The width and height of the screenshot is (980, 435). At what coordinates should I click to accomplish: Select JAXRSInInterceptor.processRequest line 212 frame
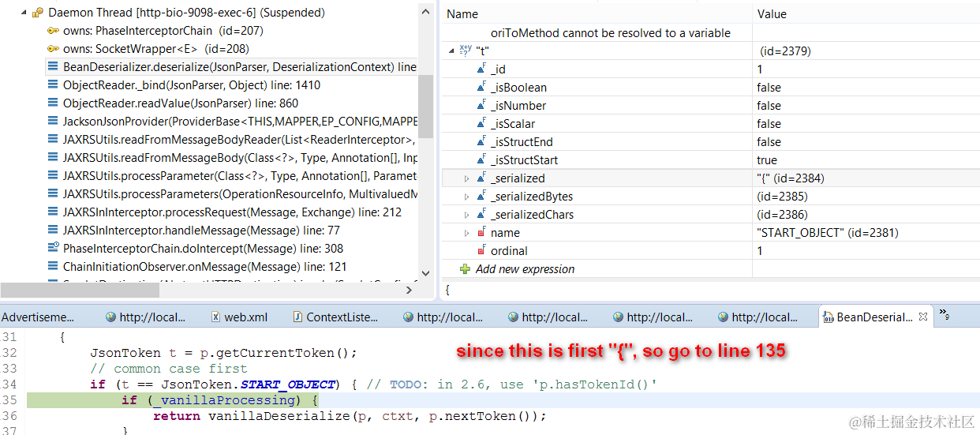[232, 212]
